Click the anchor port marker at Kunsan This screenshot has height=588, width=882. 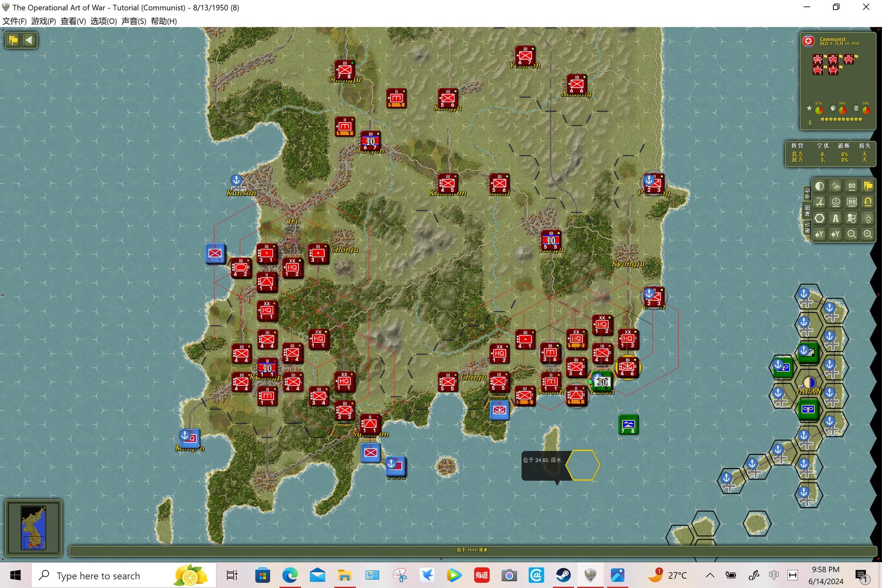click(236, 180)
